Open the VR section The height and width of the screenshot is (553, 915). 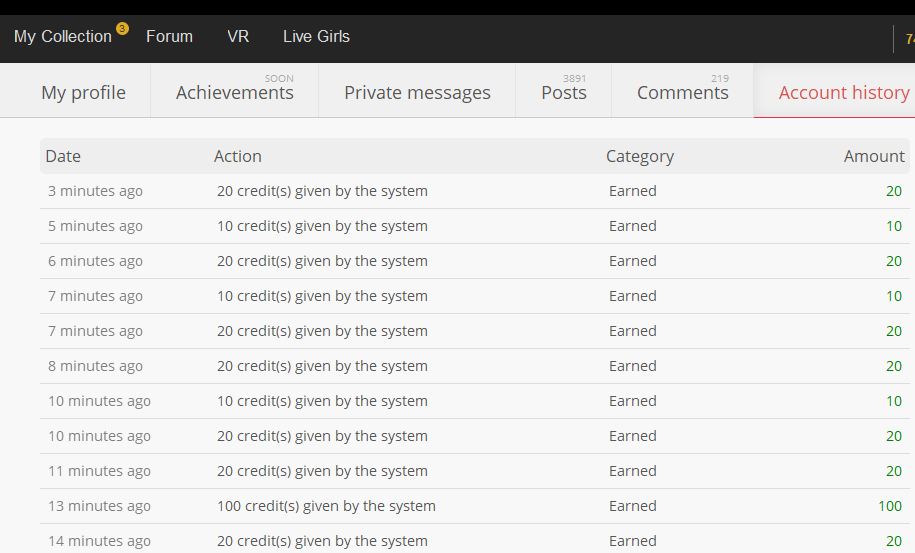point(238,37)
